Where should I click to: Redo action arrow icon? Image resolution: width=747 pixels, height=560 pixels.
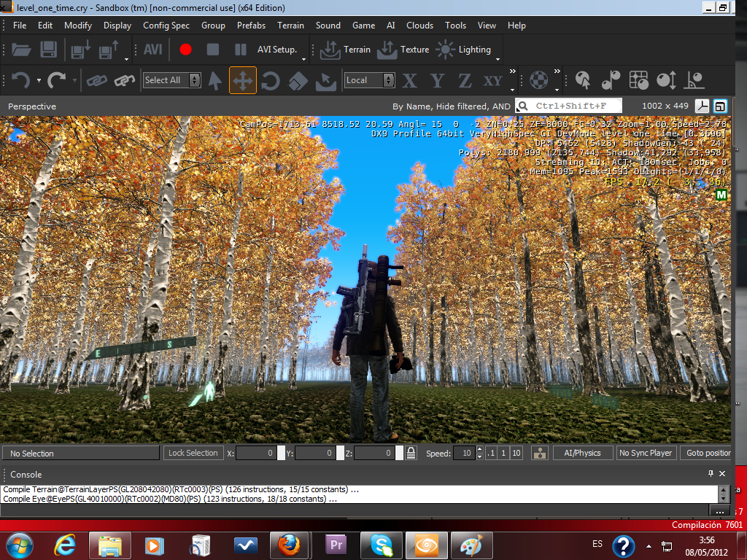coord(57,80)
